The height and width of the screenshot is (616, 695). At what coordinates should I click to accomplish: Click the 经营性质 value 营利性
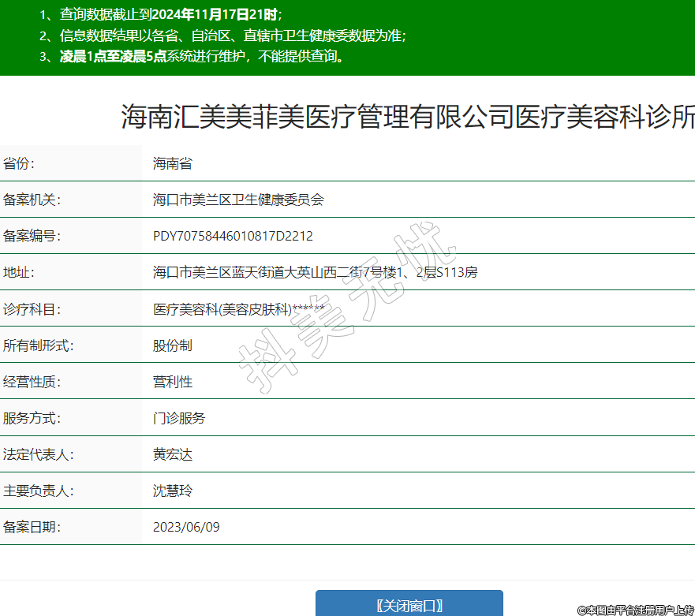(x=173, y=382)
